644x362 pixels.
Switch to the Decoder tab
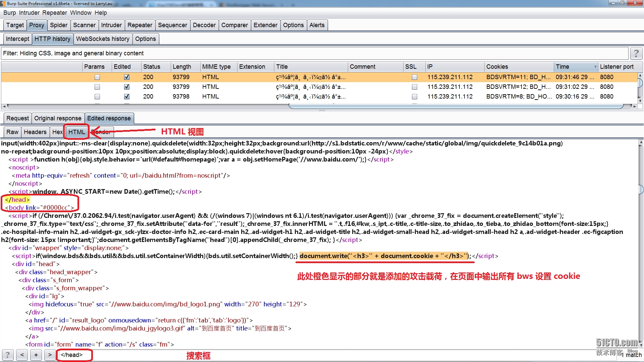click(204, 25)
